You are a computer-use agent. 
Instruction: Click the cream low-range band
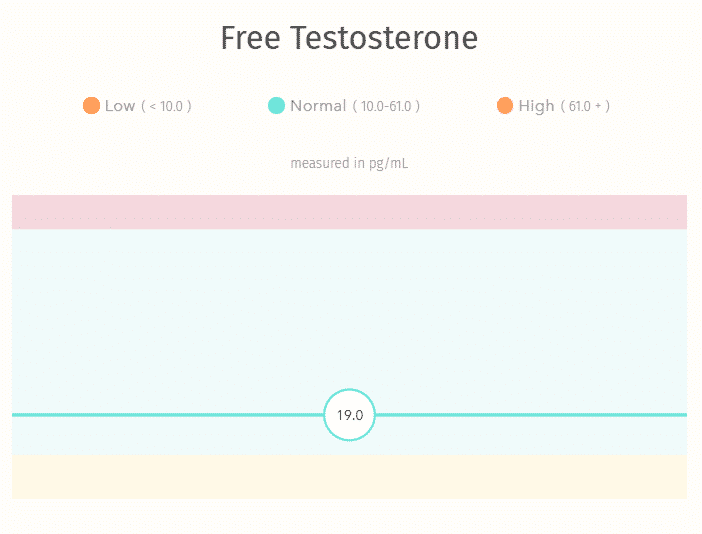349,477
